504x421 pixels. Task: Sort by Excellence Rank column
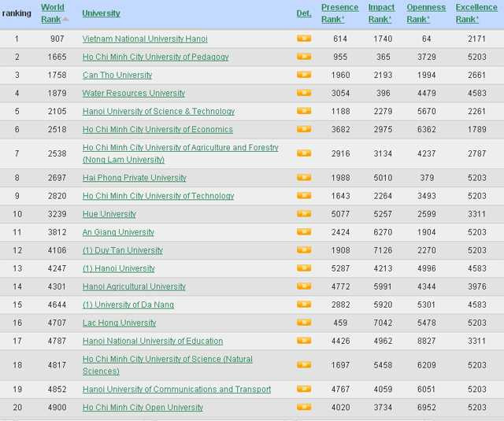(x=476, y=13)
